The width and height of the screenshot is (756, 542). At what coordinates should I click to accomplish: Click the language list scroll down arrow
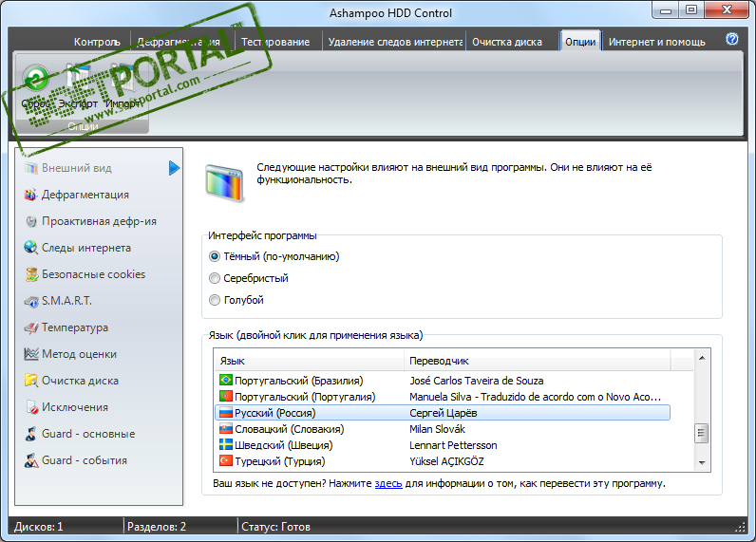tap(702, 462)
